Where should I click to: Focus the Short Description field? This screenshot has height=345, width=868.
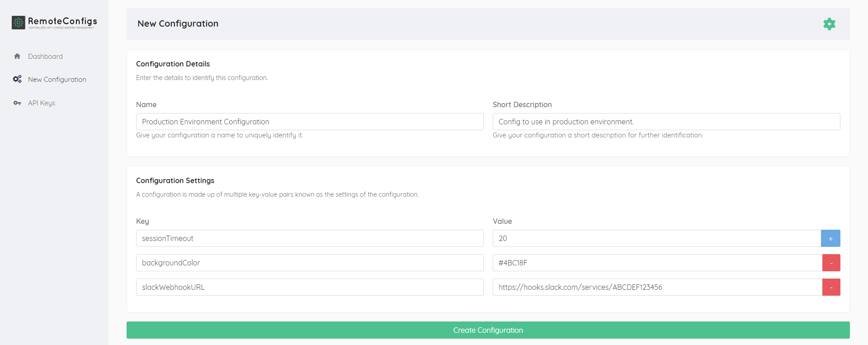[666, 122]
